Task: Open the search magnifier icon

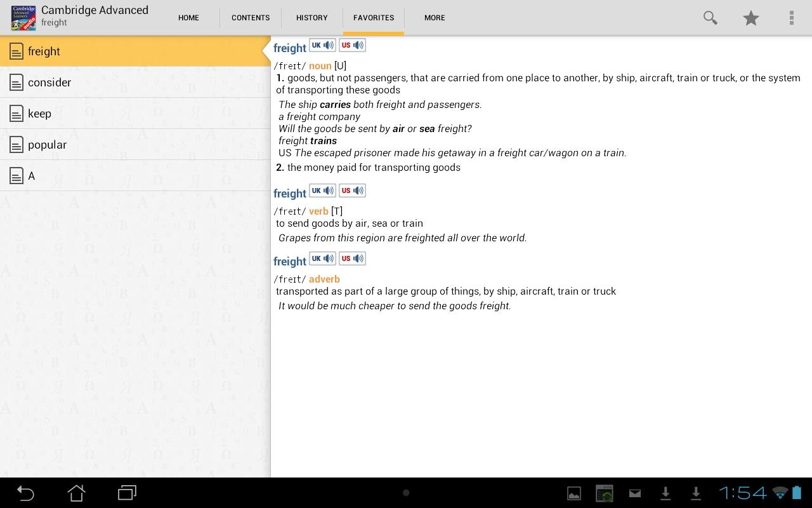Action: pos(710,18)
